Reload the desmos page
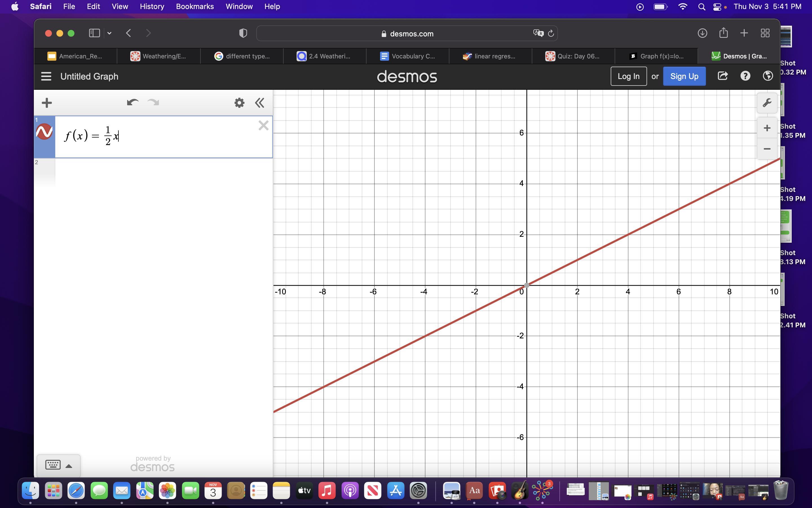The image size is (812, 508). [551, 33]
